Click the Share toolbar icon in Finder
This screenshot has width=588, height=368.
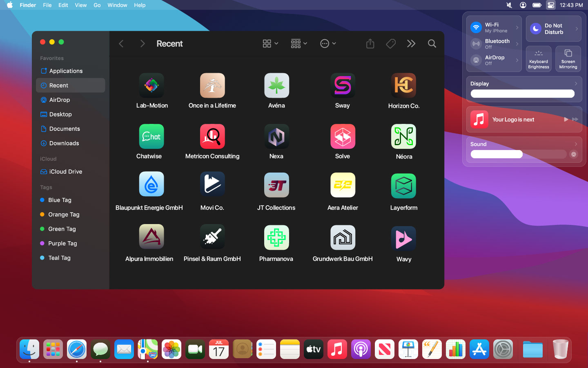(370, 43)
